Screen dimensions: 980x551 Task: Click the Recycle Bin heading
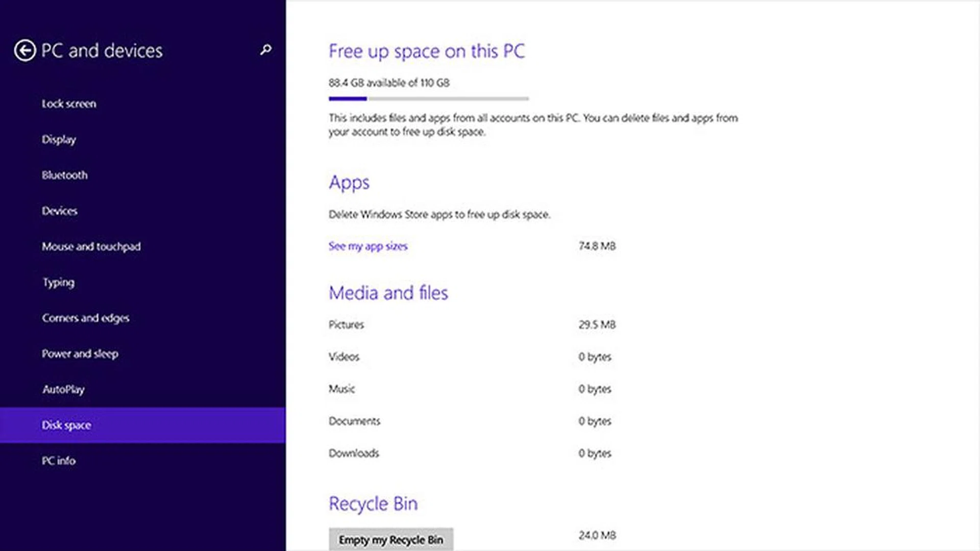point(373,504)
